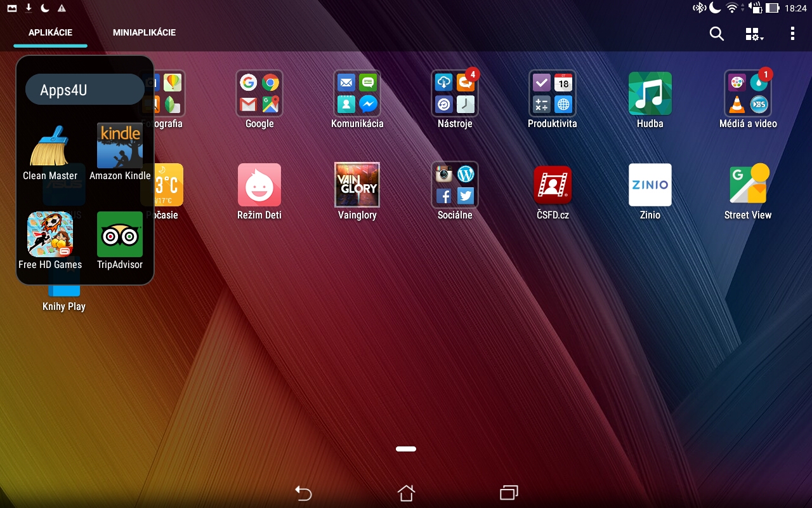Open the Médiá a video folder
Viewport: 812px width, 508px height.
click(x=748, y=93)
